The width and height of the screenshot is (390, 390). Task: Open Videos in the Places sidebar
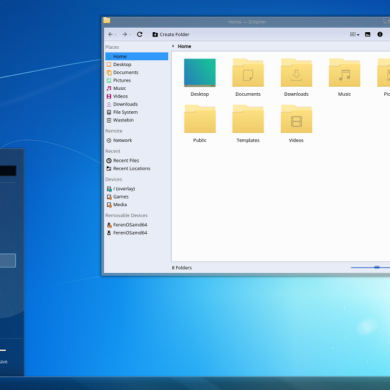pos(137,96)
